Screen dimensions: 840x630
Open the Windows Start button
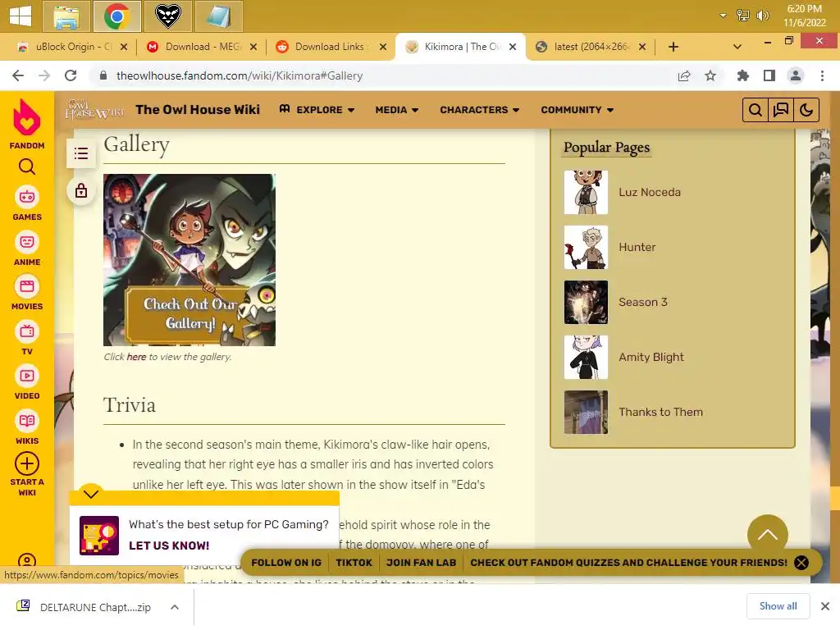21,16
